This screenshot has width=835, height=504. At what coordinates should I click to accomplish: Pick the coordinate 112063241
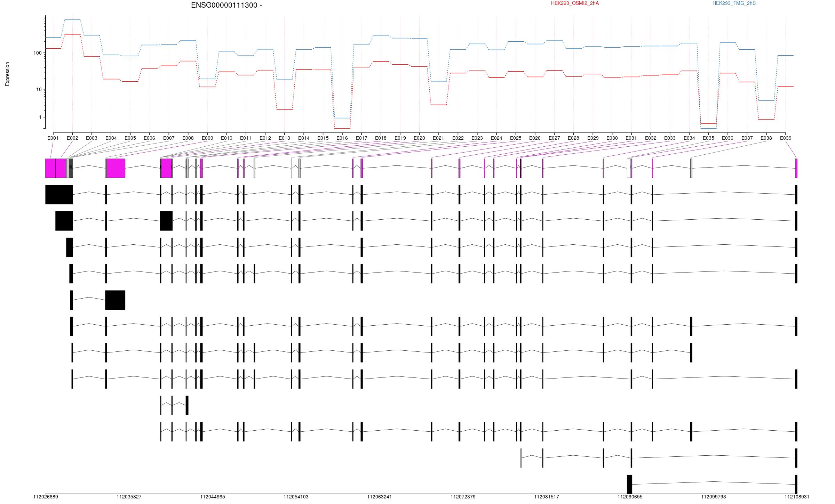point(380,497)
